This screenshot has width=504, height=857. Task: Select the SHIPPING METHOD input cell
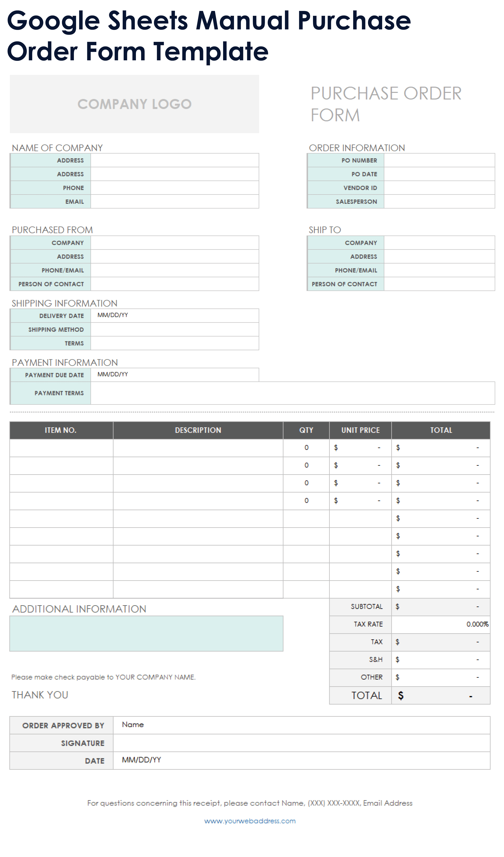click(x=175, y=330)
